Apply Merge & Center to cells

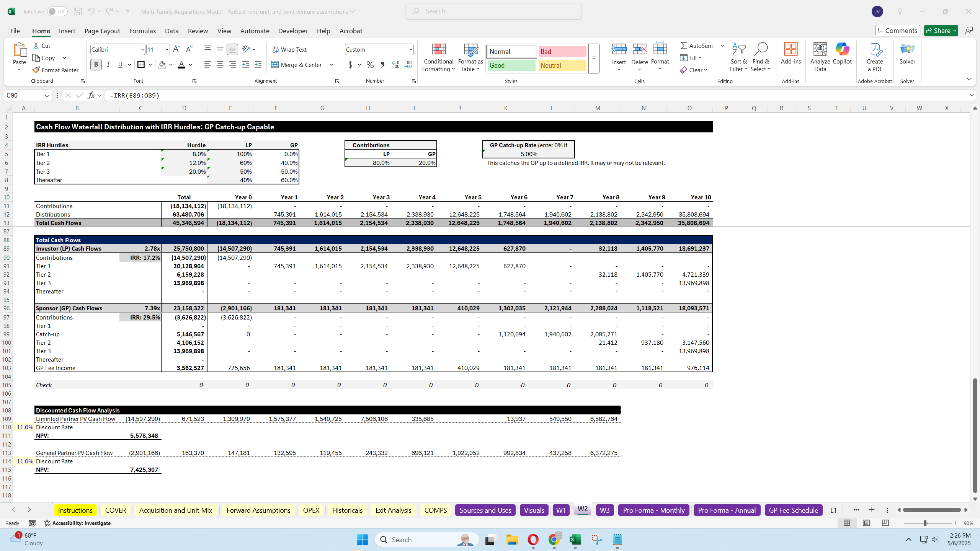point(297,65)
